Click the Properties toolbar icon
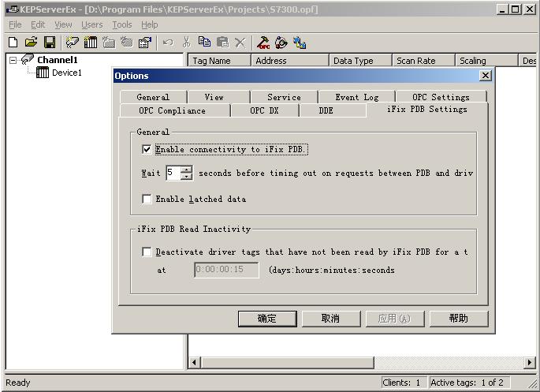Screen dimensions: 540x392 [144, 43]
